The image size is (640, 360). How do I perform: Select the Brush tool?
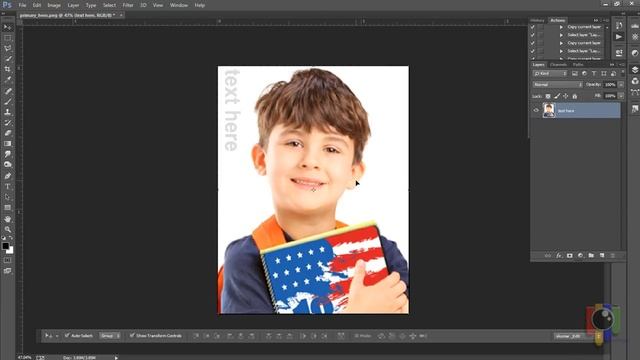tap(7, 102)
